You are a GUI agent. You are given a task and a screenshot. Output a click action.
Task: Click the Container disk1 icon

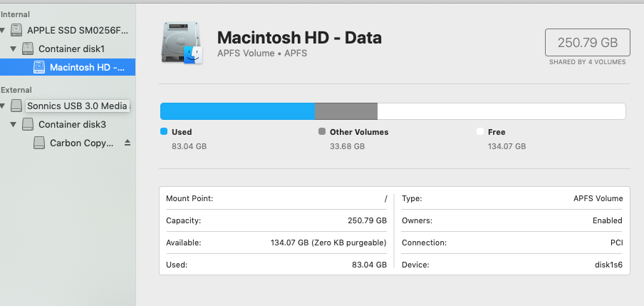tap(28, 49)
